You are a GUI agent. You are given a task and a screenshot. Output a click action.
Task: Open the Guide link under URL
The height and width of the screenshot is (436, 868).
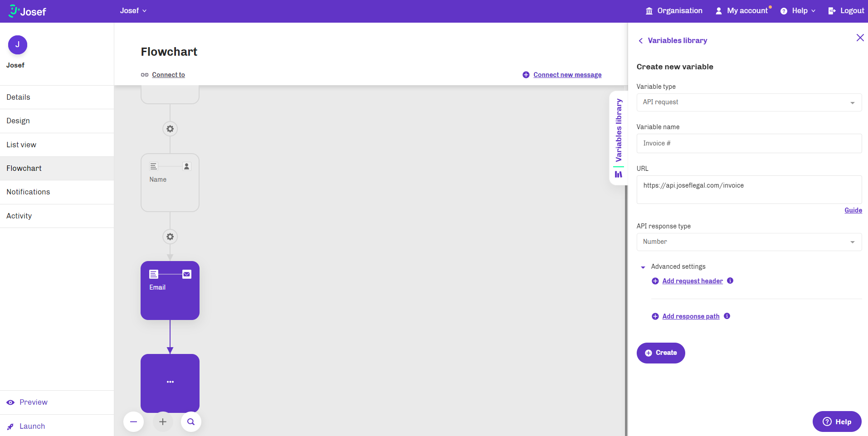click(853, 210)
